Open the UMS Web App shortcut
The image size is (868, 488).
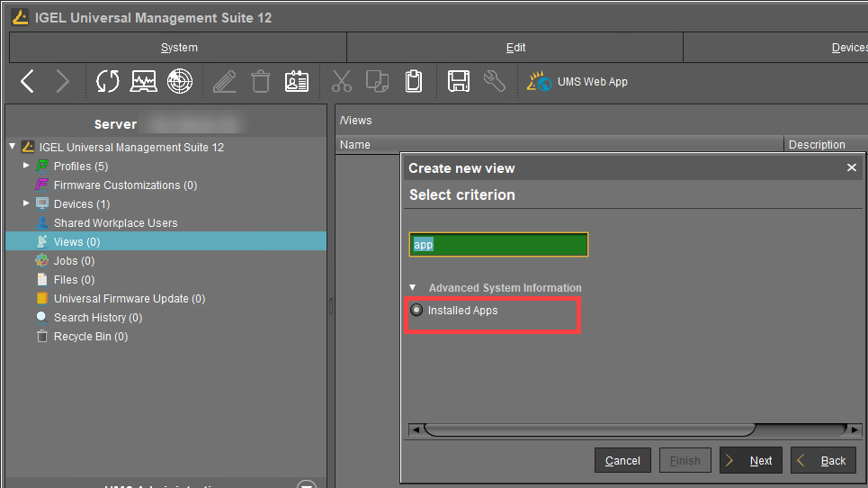(x=577, y=82)
